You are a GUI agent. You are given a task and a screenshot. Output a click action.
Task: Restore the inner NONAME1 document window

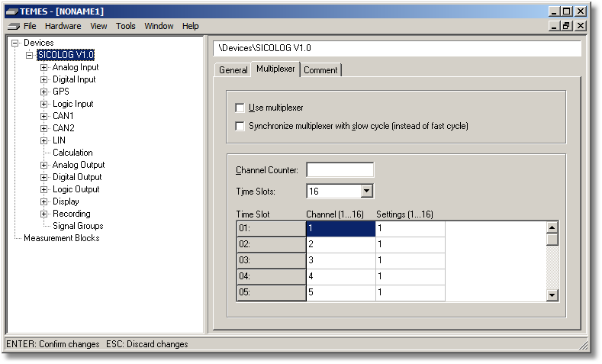(566, 26)
